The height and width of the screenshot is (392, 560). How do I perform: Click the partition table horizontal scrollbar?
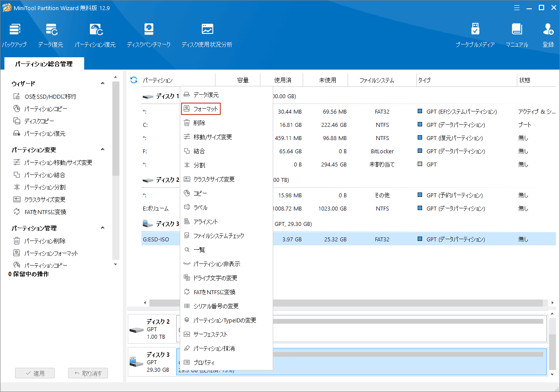(346, 303)
